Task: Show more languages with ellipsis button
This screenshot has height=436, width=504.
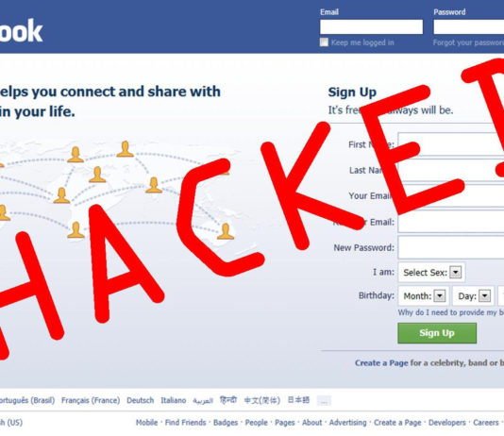Action: [x=324, y=400]
